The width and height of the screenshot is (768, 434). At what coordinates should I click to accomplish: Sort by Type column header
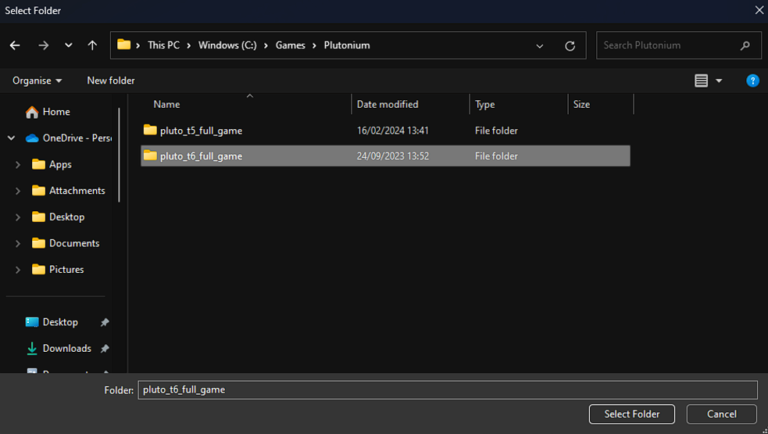point(485,104)
